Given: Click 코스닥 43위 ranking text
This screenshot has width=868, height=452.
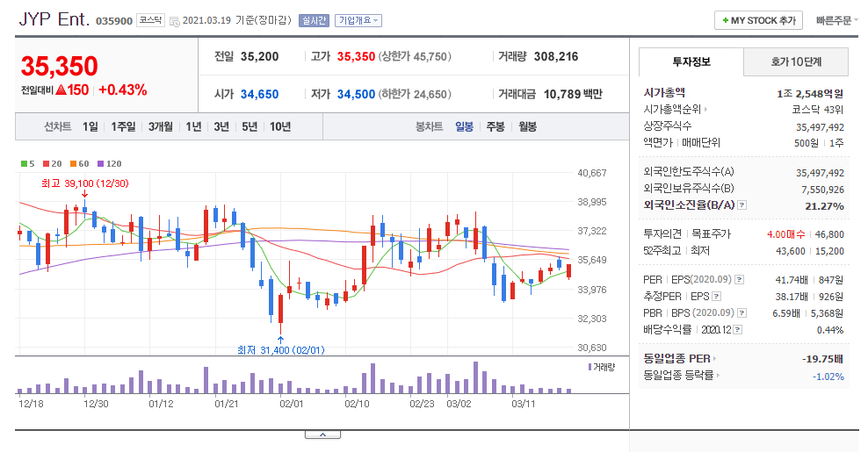Looking at the screenshot, I should [x=818, y=110].
